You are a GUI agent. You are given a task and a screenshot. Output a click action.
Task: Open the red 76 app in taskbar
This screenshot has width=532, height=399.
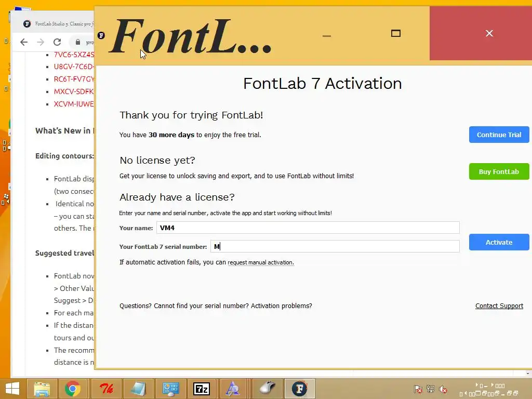106,389
